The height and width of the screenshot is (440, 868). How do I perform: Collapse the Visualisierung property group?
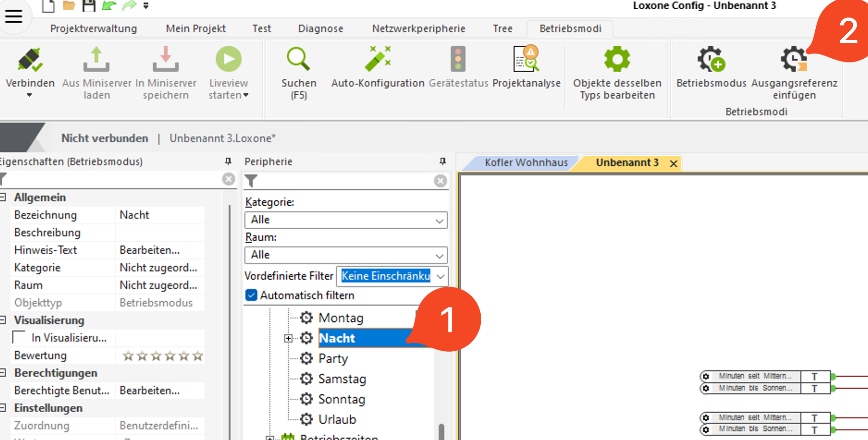pos(3,320)
